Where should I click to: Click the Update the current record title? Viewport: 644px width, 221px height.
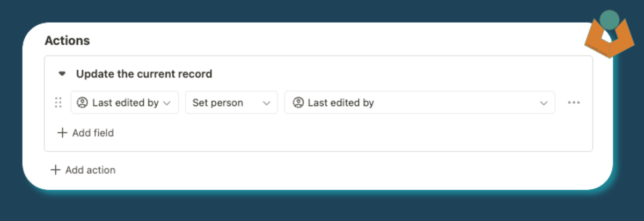click(x=144, y=74)
